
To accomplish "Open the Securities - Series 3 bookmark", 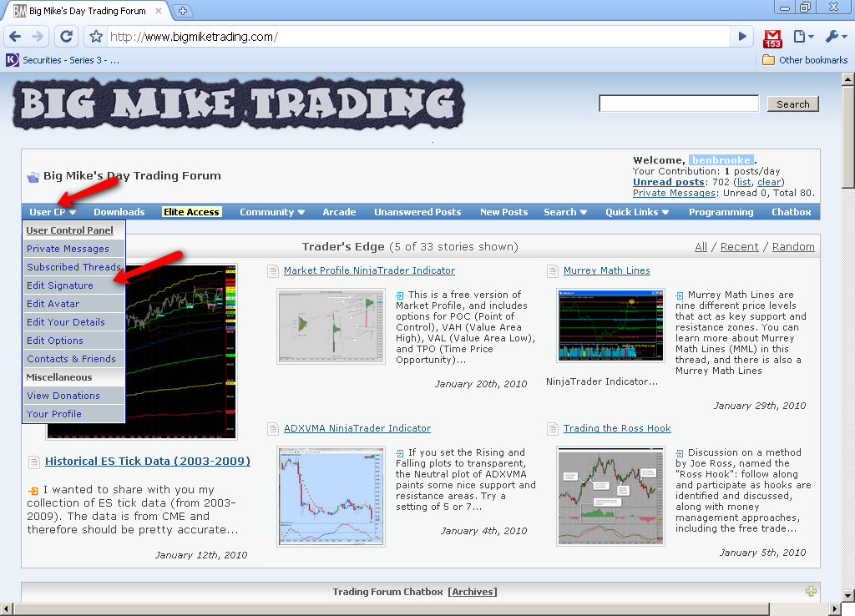I will coord(63,60).
